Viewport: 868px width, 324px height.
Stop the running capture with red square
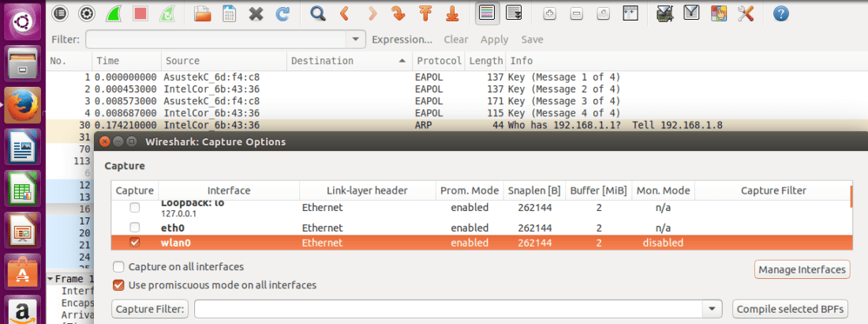[140, 13]
